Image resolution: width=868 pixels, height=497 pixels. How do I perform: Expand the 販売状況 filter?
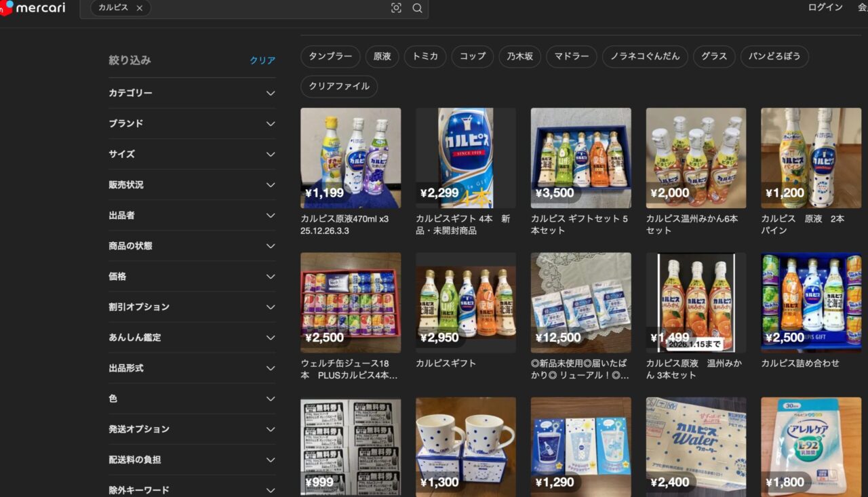[x=192, y=184]
